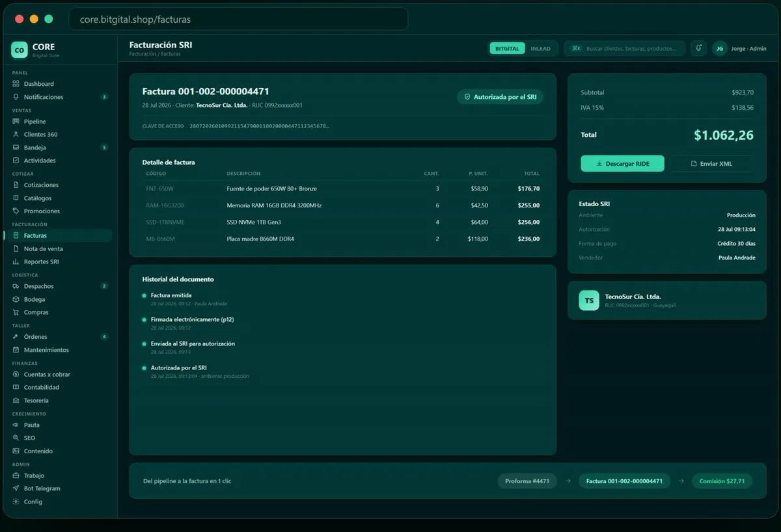Click the Config gear icon

(16, 501)
